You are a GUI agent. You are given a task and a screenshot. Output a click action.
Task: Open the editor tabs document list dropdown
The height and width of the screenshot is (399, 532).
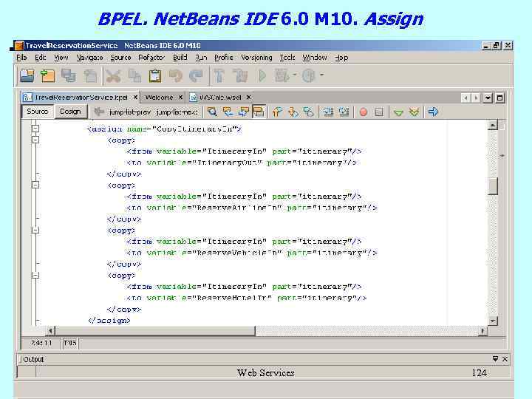coord(488,98)
